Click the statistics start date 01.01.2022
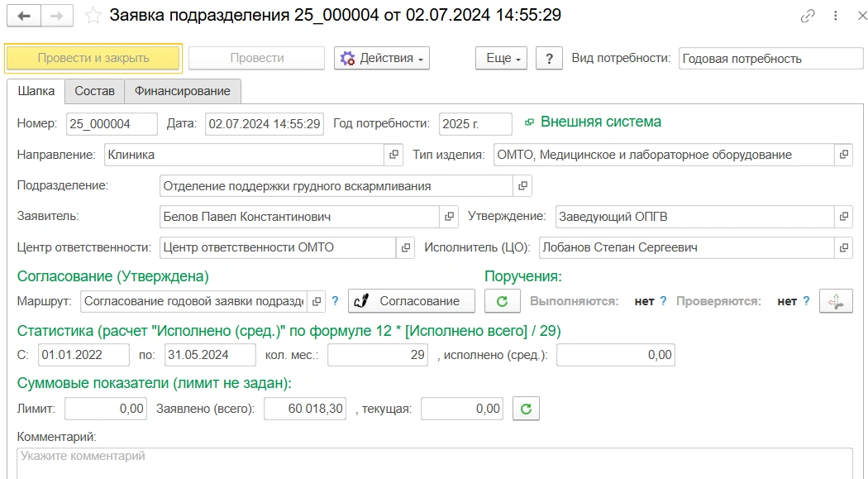 (83, 355)
